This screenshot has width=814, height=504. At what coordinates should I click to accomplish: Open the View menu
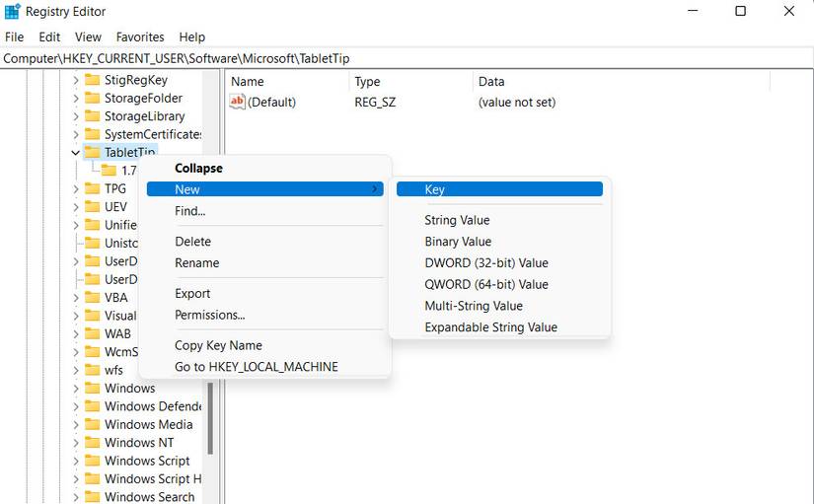pyautogui.click(x=88, y=36)
